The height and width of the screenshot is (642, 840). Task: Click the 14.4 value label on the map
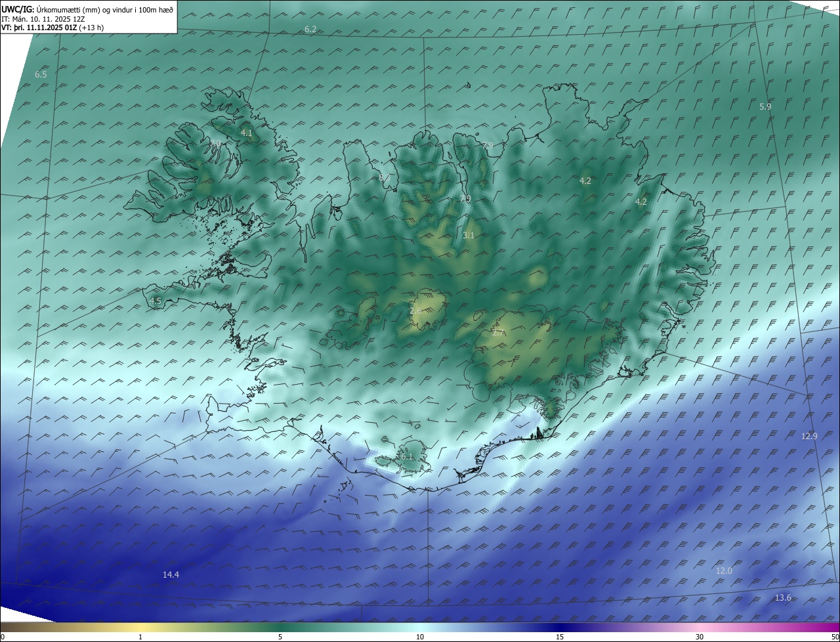(x=171, y=574)
